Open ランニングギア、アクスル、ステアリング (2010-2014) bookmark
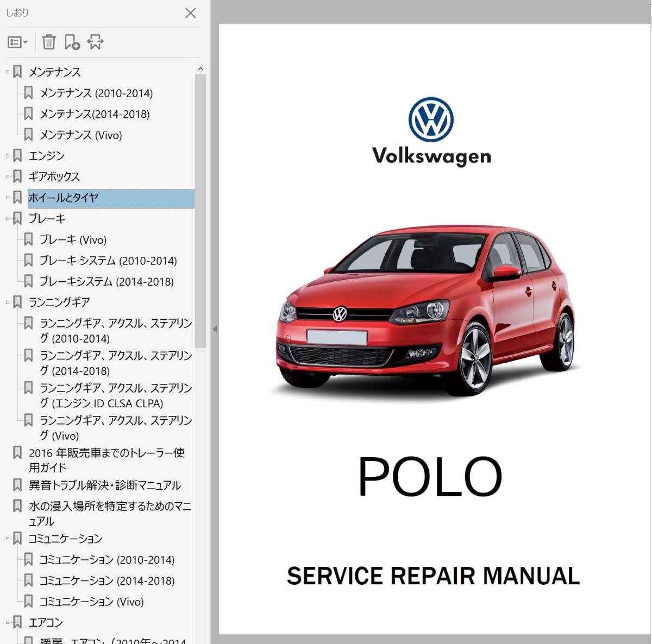 click(116, 331)
